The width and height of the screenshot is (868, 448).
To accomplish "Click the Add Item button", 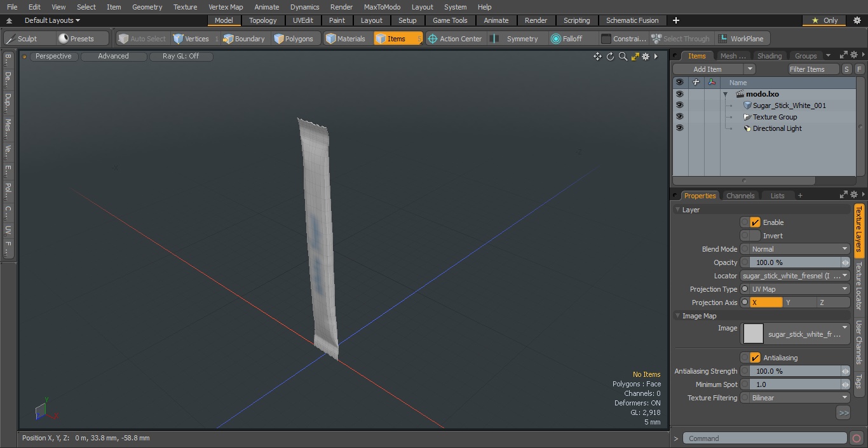I will (x=708, y=69).
